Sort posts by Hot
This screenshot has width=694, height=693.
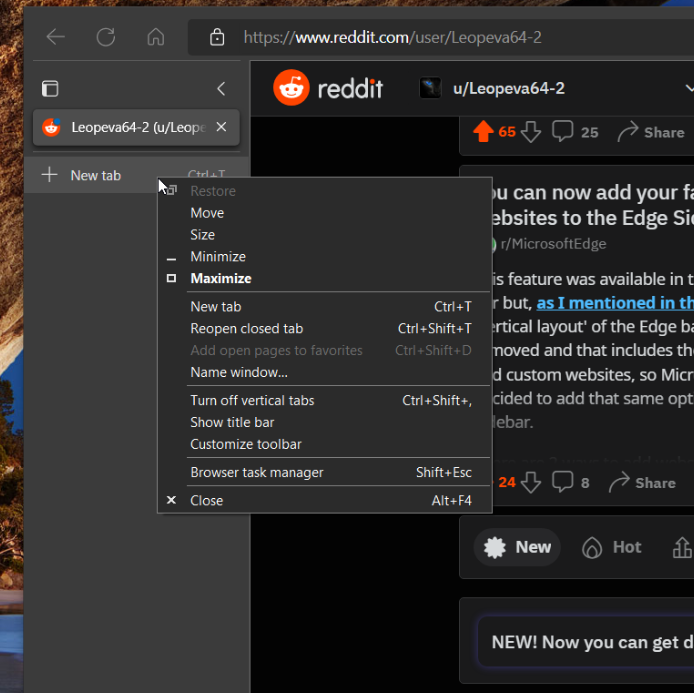click(x=612, y=547)
